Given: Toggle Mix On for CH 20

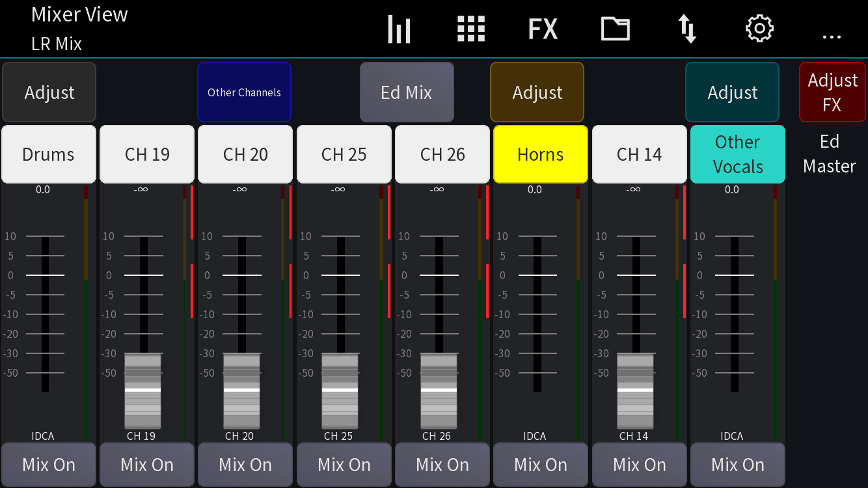Looking at the screenshot, I should tap(245, 465).
